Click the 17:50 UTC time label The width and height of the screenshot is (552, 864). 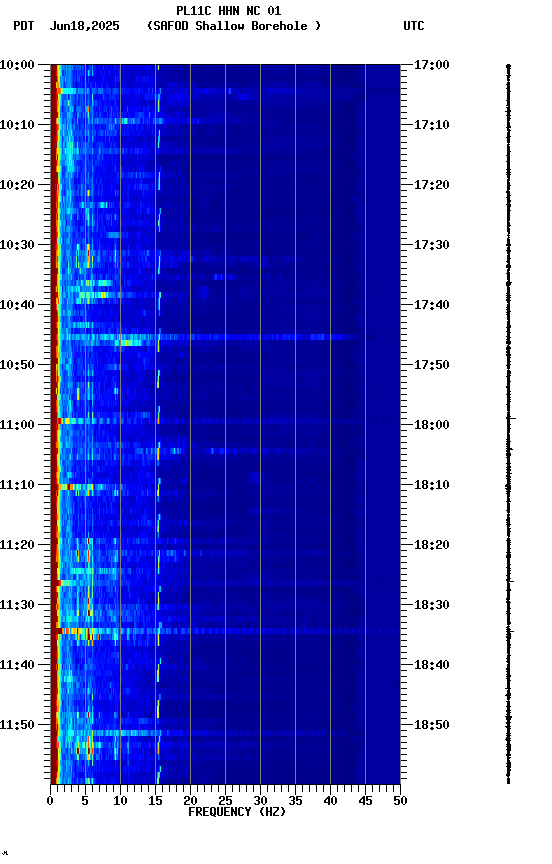432,365
